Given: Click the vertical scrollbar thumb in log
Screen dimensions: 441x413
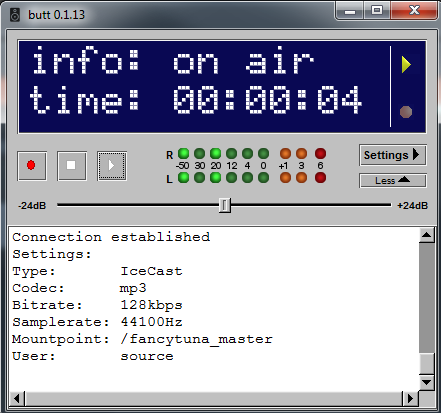Looking at the screenshot, I should pos(426,364).
